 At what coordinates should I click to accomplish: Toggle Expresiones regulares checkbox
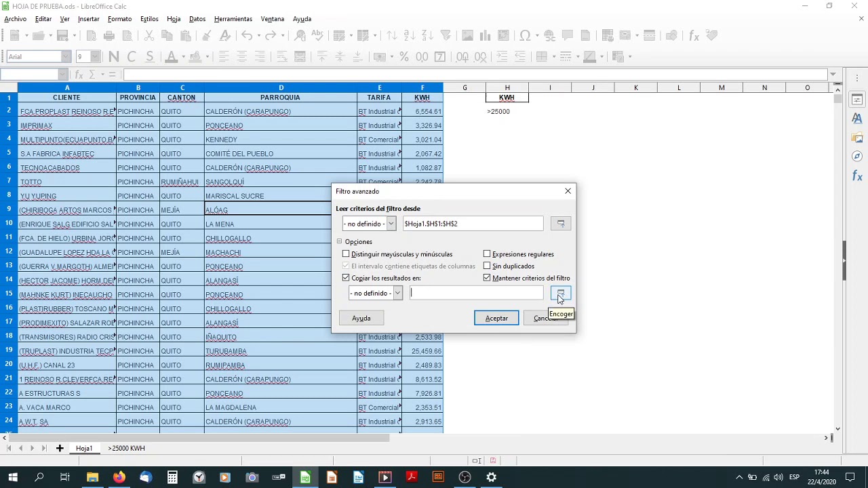click(487, 254)
